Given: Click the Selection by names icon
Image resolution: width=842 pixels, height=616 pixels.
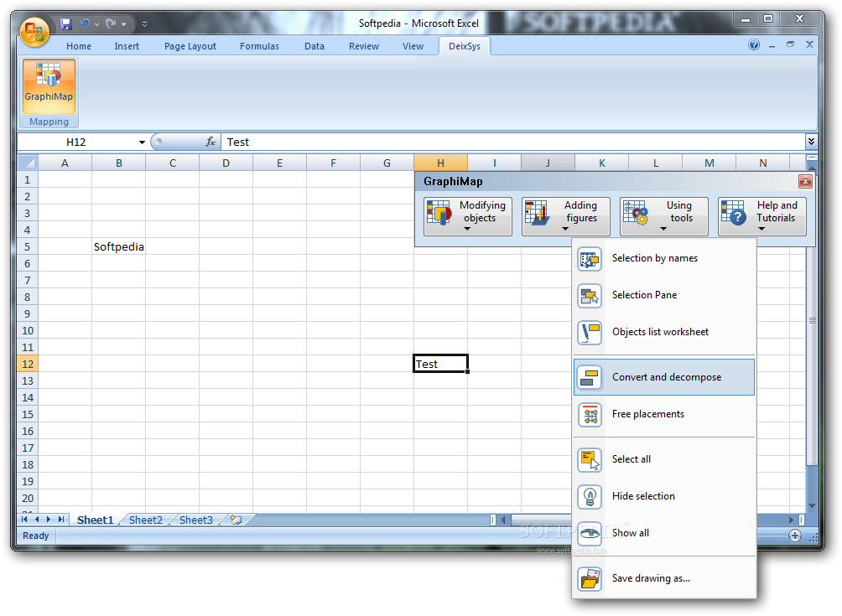Looking at the screenshot, I should (590, 259).
